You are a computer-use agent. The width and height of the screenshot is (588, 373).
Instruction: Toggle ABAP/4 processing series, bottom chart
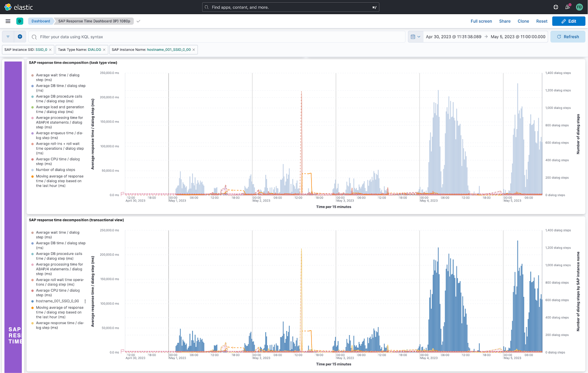(x=60, y=269)
